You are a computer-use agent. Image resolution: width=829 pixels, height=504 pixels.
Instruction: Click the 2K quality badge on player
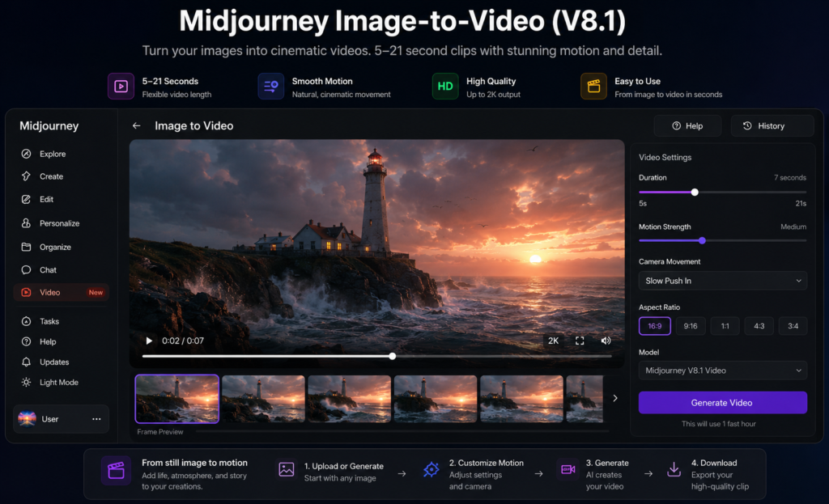point(553,341)
